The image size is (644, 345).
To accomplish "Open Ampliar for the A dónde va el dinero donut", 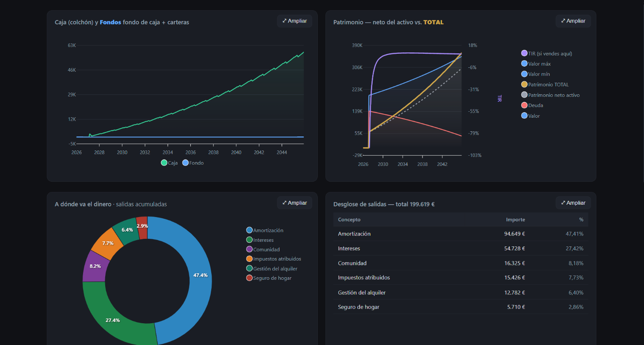I will (294, 203).
